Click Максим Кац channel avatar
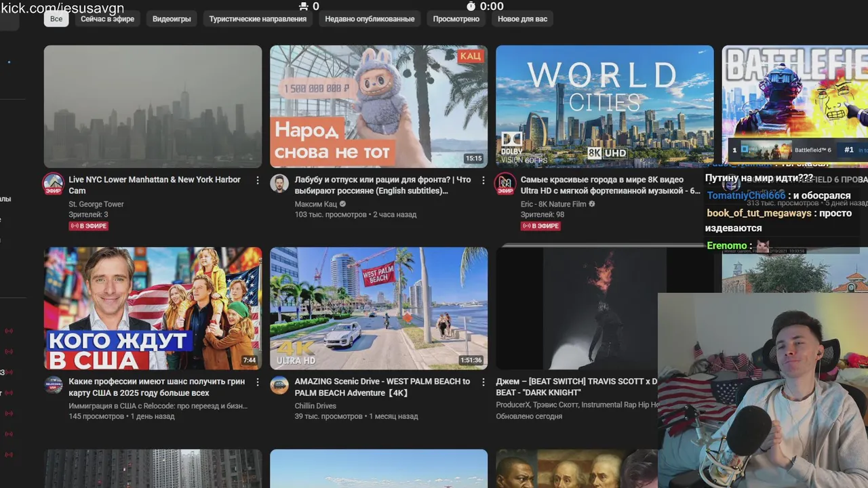Viewport: 868px width, 488px height. click(x=279, y=183)
